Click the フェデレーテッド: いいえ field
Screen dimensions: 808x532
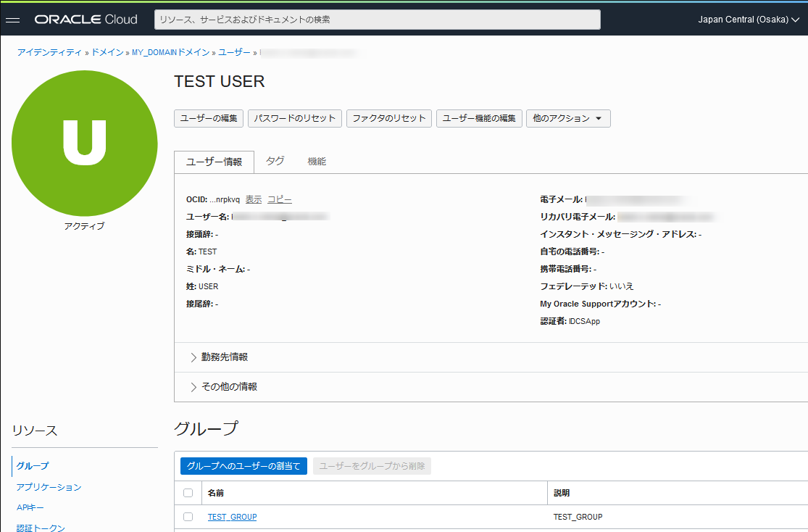pyautogui.click(x=587, y=286)
